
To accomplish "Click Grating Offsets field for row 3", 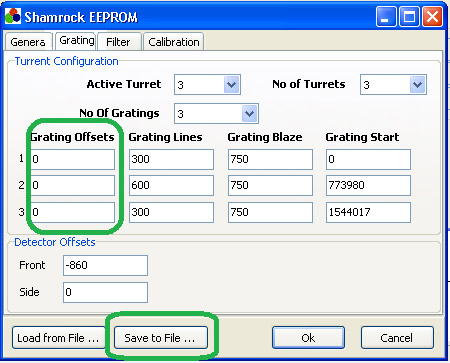I will [x=73, y=212].
